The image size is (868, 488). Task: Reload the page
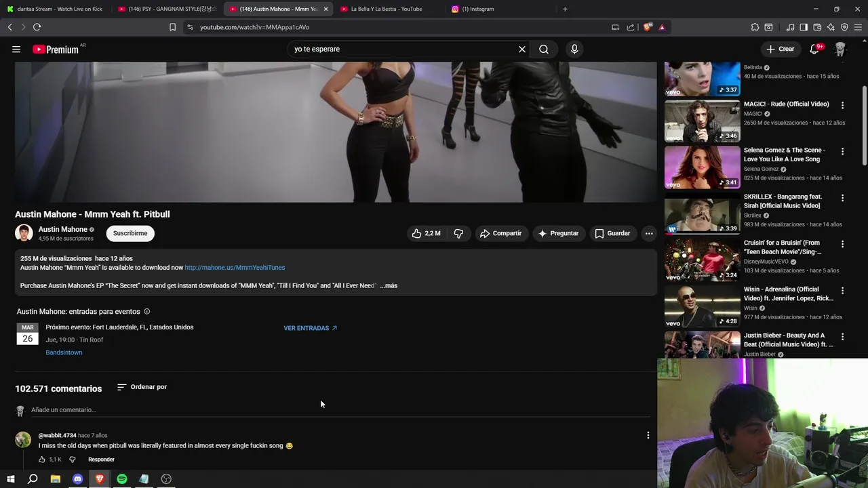click(37, 27)
